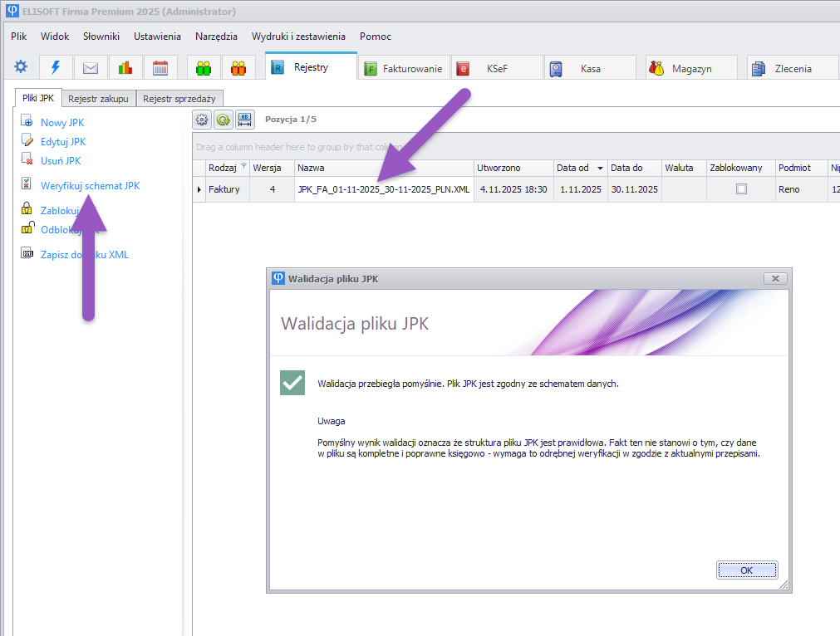Screen dimensions: 840x636
Task: Click the Rodzaj column filter icon
Action: click(x=243, y=166)
